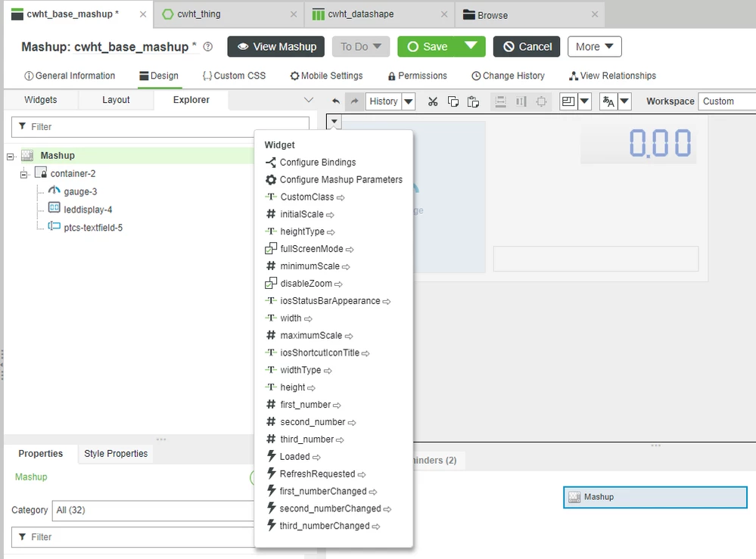Click the Cancel button
This screenshot has width=756, height=559.
(x=527, y=47)
